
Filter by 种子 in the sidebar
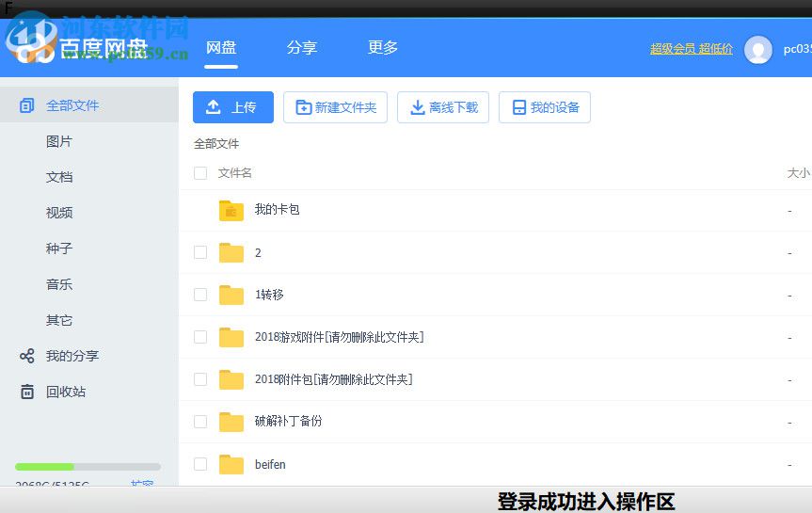(59, 248)
